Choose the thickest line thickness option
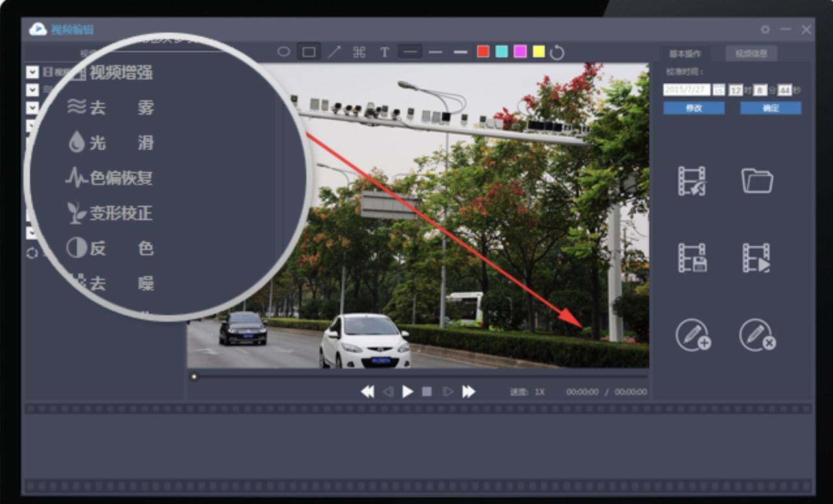Screen dimensions: 833x504 pyautogui.click(x=460, y=52)
